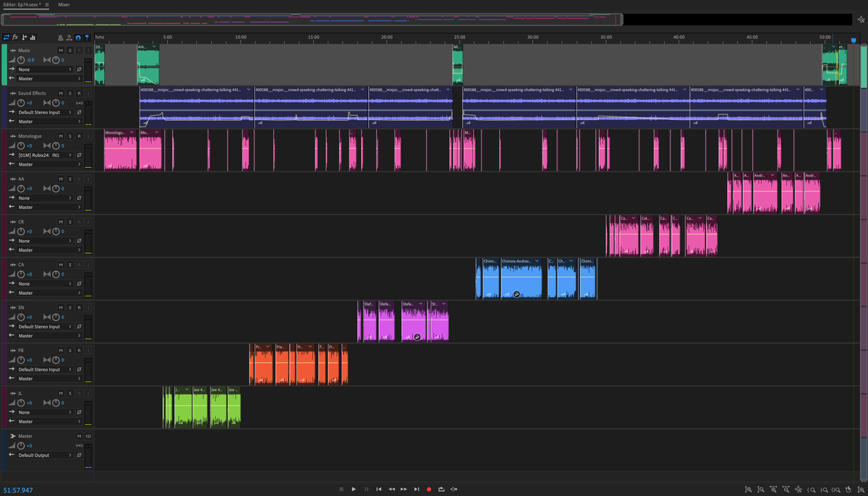Move playhead to next marker
Image resolution: width=868 pixels, height=496 pixels.
[417, 489]
